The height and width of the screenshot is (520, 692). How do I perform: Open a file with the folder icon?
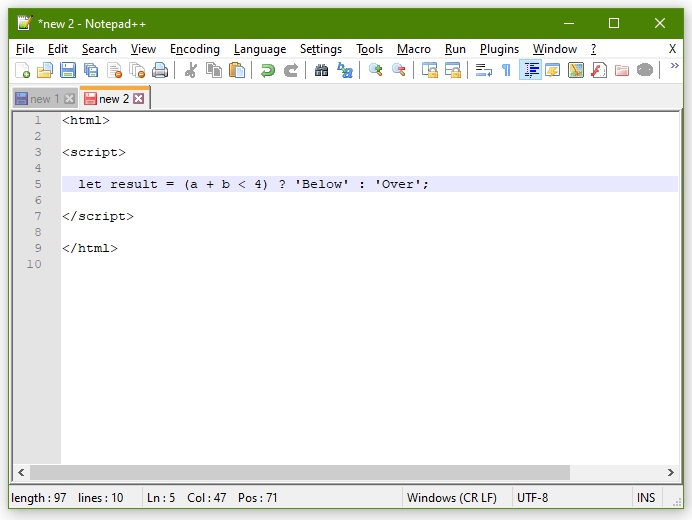point(45,70)
